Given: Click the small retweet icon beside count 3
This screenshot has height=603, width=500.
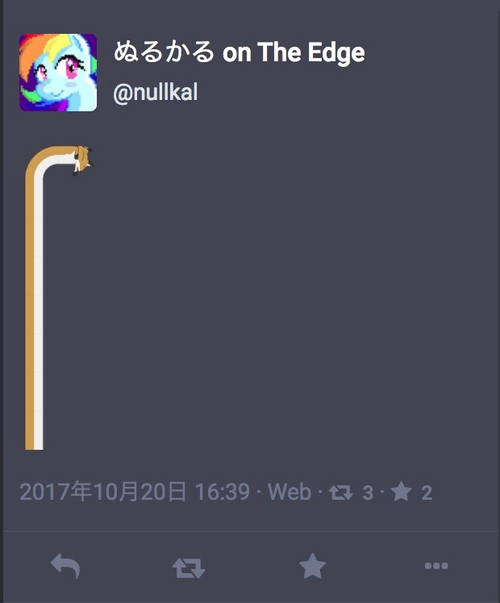Looking at the screenshot, I should pyautogui.click(x=341, y=493).
